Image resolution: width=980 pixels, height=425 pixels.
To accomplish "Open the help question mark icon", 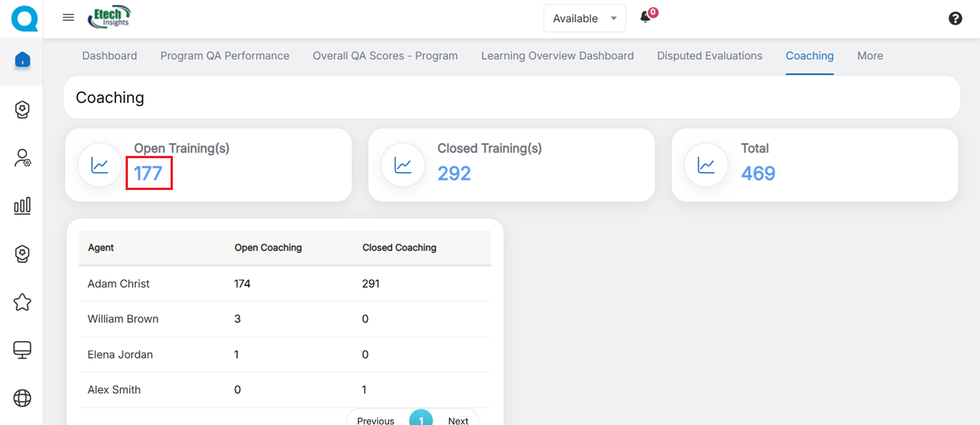I will tap(955, 19).
